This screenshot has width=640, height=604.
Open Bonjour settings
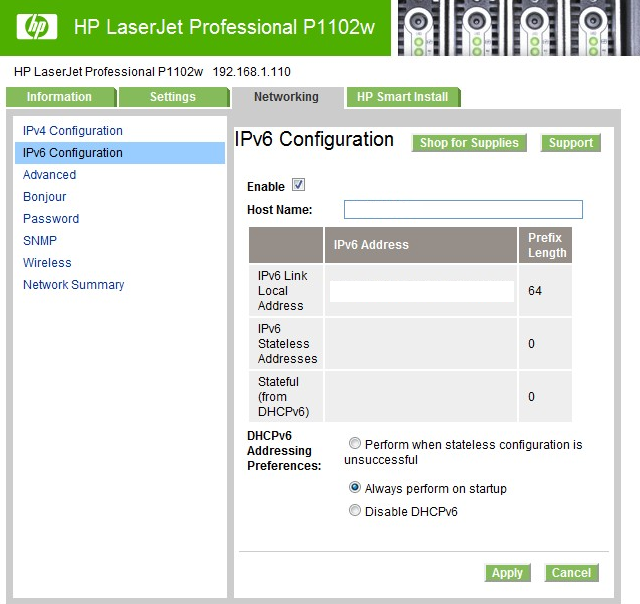44,197
